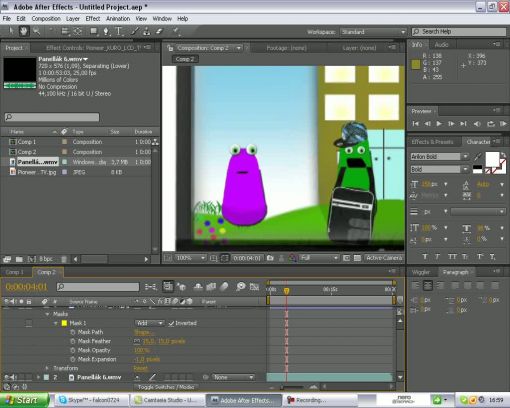510x408 pixels.
Task: Click the Faux Italic style button
Action: coord(437,256)
